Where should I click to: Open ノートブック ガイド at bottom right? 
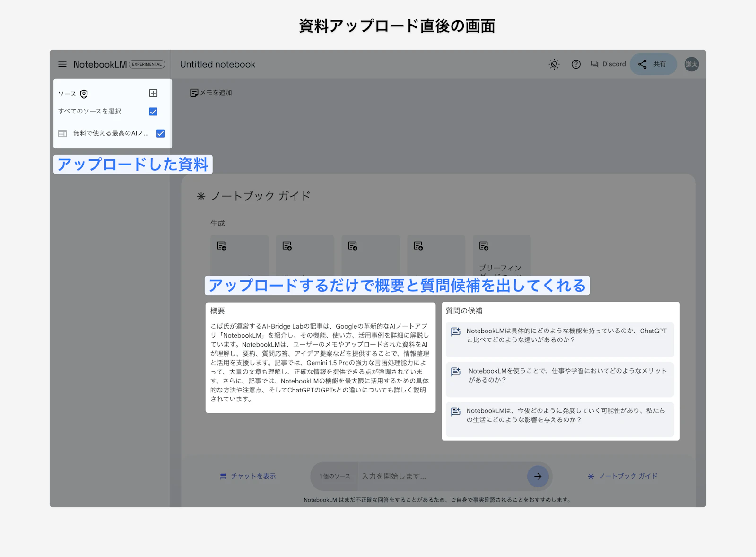point(623,476)
